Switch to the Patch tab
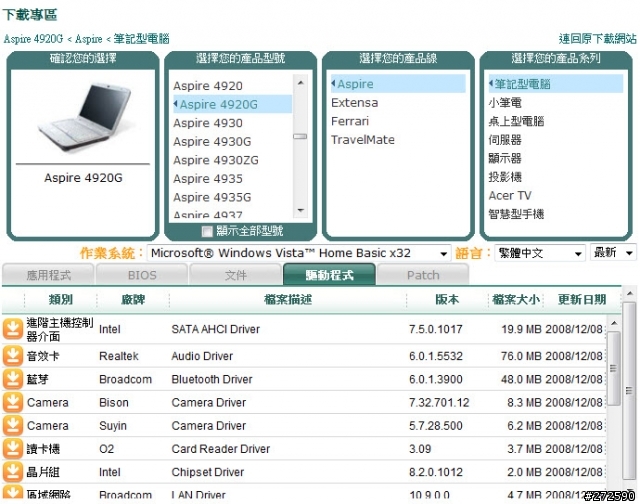 point(423,275)
